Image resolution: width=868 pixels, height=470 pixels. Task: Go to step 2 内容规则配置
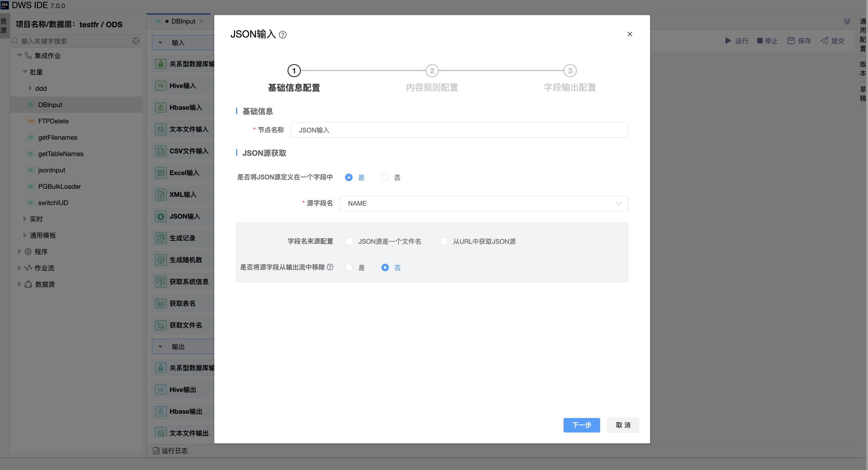[x=432, y=71]
